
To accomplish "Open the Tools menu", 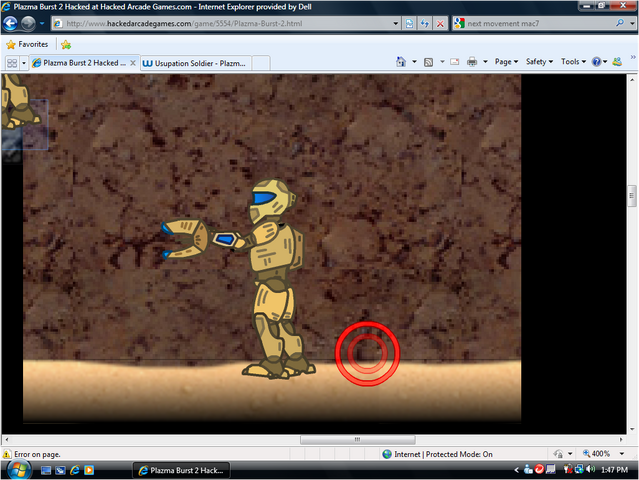I will click(573, 62).
